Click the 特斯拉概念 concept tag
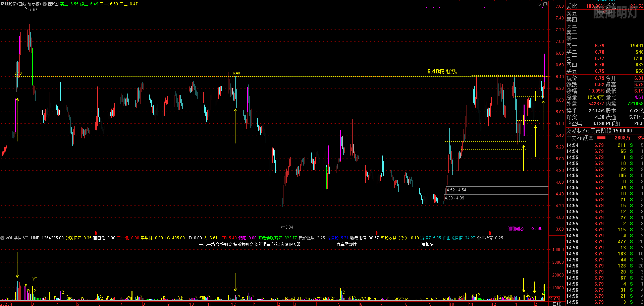This screenshot has height=306, width=644. [243, 245]
